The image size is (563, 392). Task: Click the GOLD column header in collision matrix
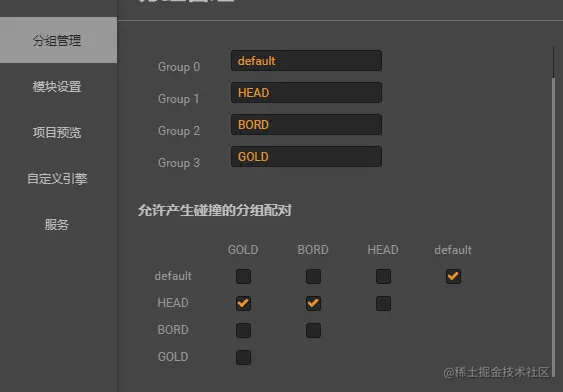pyautogui.click(x=243, y=250)
